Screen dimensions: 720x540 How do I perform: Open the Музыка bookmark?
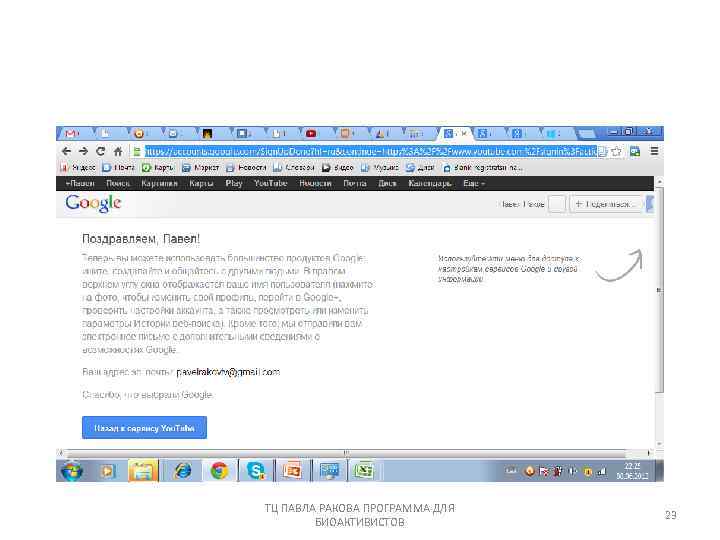point(380,168)
